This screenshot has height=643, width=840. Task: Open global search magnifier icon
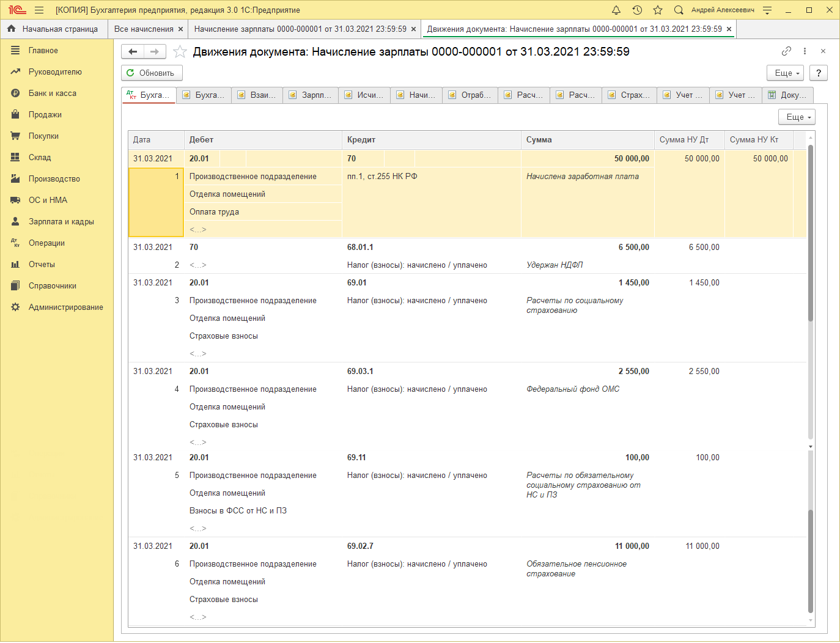[x=679, y=10]
